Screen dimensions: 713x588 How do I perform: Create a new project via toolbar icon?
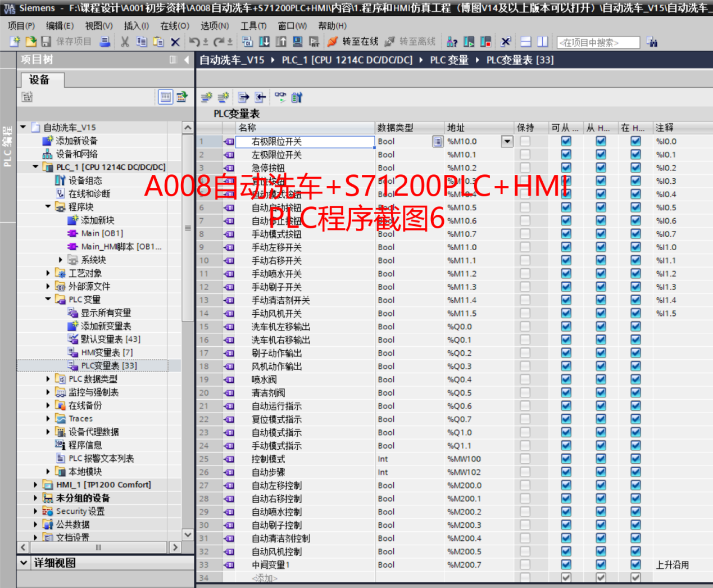(x=15, y=42)
